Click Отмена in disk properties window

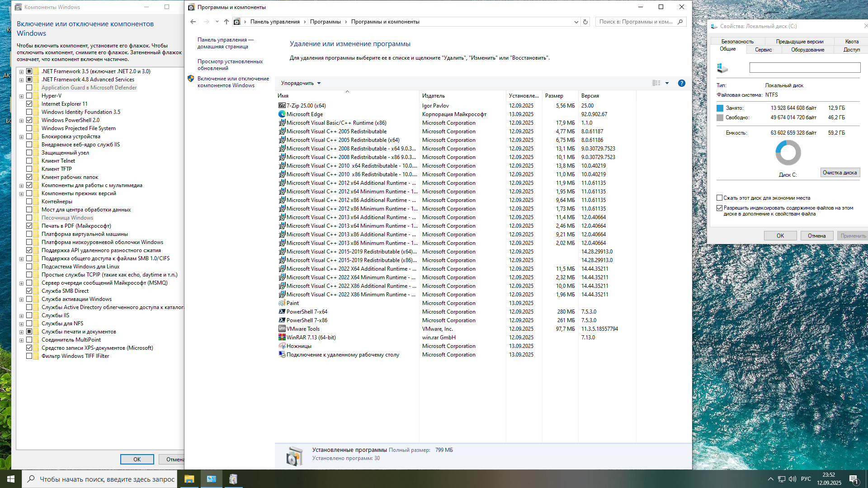coord(816,236)
